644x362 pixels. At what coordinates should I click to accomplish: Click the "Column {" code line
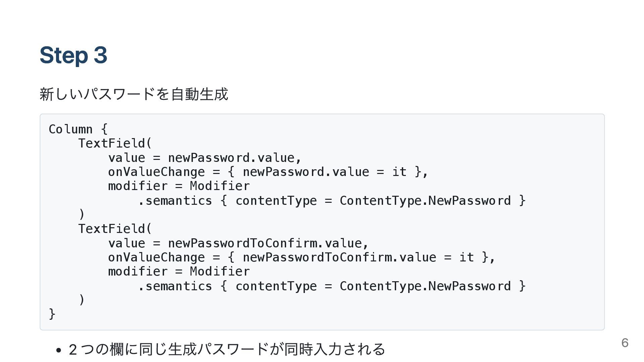click(x=78, y=129)
